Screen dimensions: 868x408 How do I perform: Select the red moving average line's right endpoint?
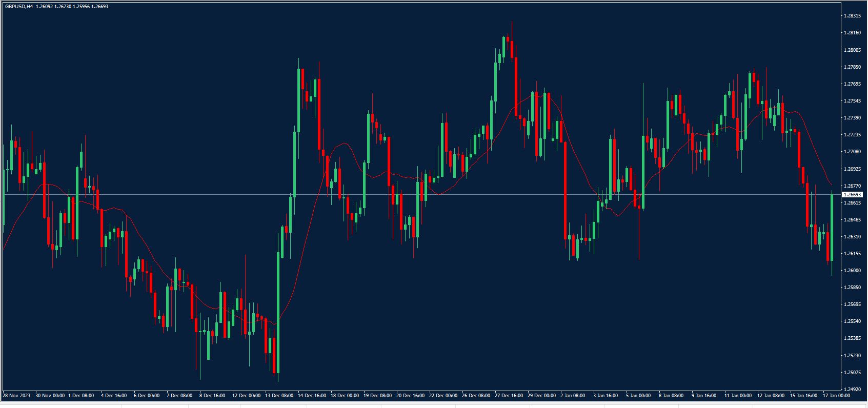tap(831, 185)
